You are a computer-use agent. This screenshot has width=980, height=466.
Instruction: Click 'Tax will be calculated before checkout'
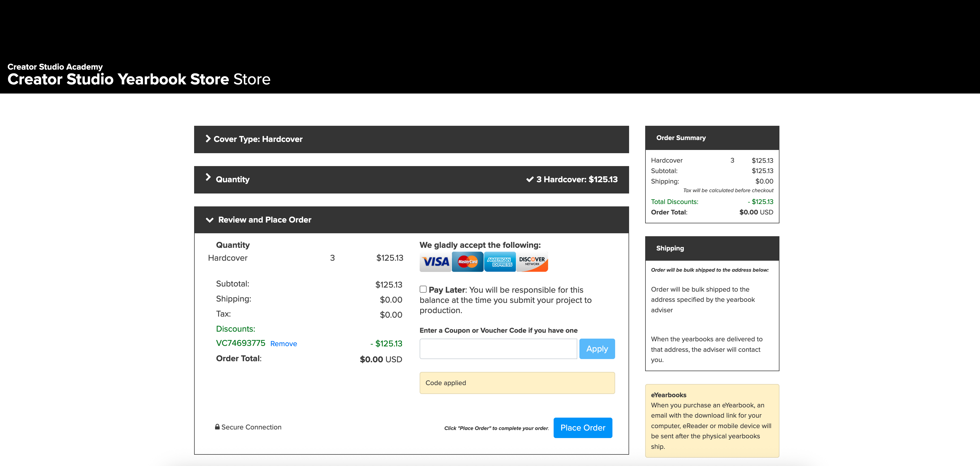click(x=728, y=190)
